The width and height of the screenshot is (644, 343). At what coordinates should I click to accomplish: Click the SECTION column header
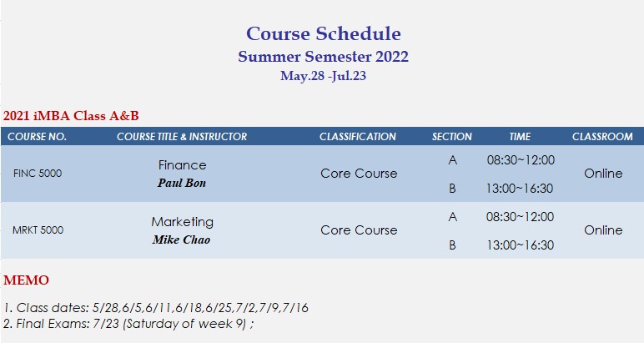(452, 137)
